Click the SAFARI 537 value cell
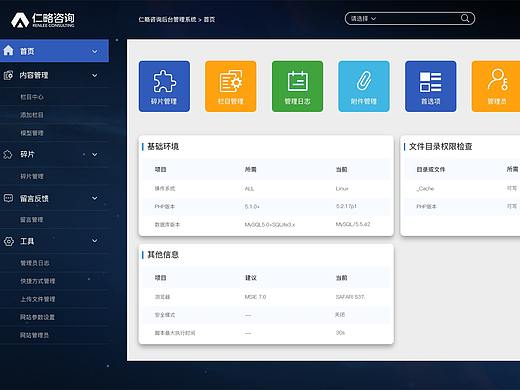 pyautogui.click(x=350, y=297)
